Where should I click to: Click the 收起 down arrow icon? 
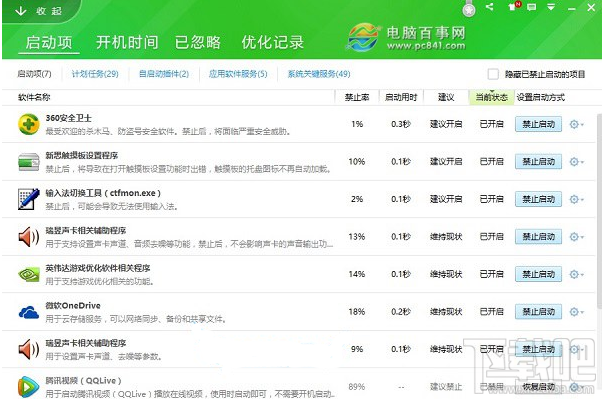click(x=20, y=11)
